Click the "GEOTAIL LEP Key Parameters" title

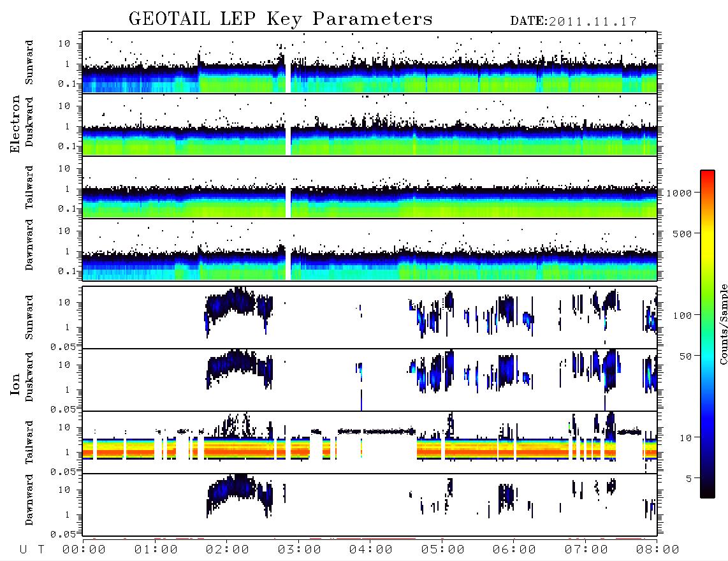point(280,19)
